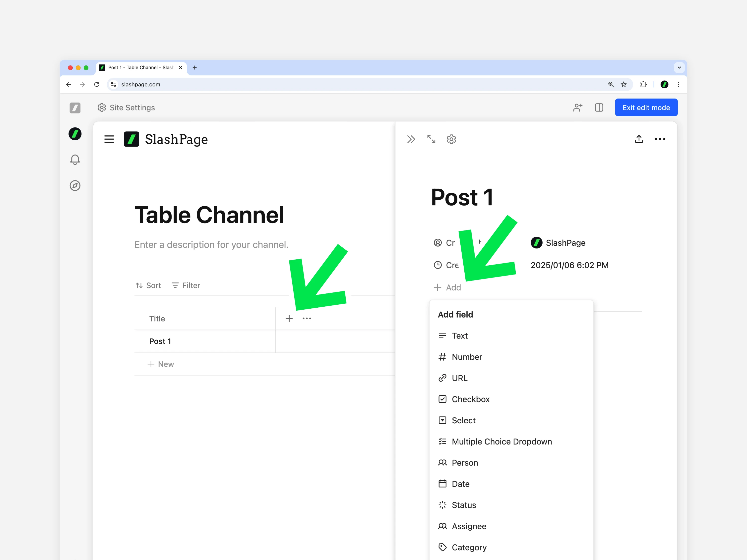The image size is (747, 560).
Task: Choose URL field type
Action: click(x=511, y=378)
